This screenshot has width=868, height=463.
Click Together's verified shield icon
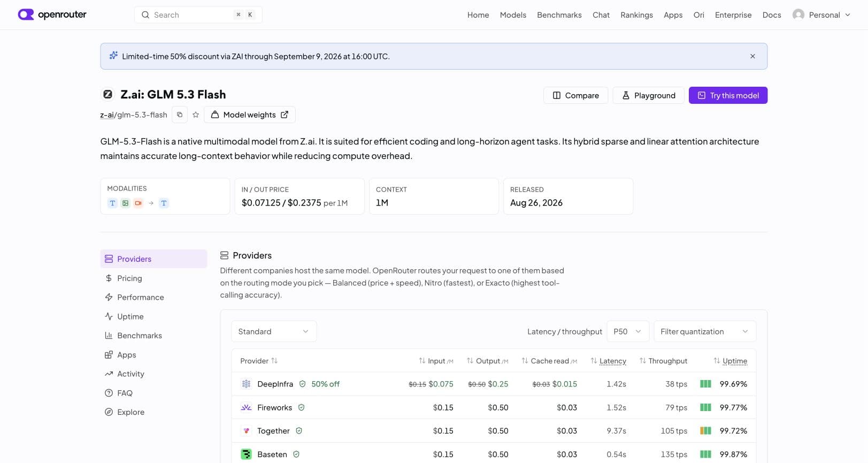(299, 431)
